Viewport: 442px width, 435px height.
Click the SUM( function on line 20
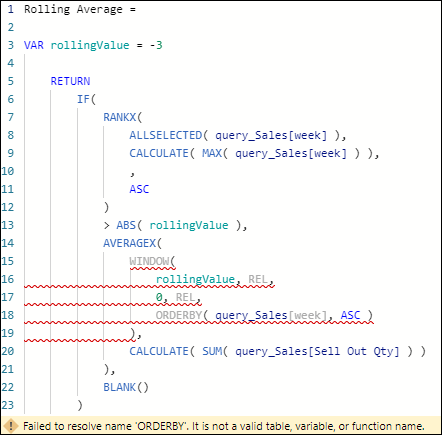click(x=215, y=351)
